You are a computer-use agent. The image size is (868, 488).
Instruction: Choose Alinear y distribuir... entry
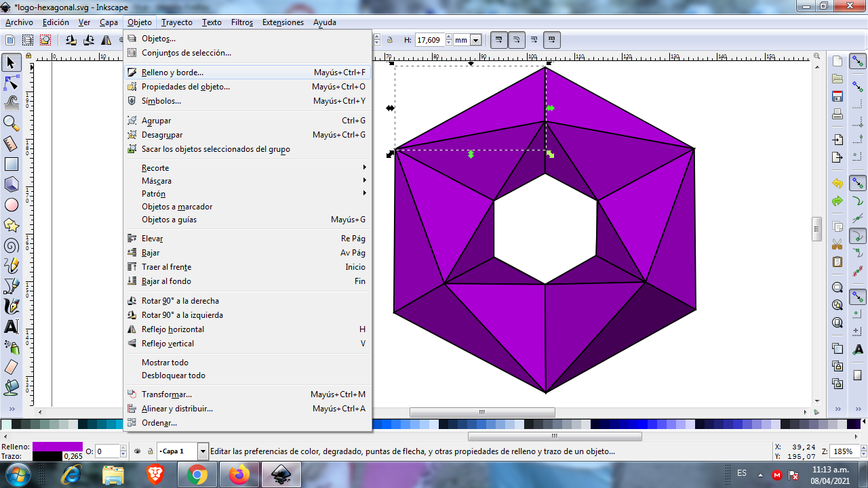(247, 409)
